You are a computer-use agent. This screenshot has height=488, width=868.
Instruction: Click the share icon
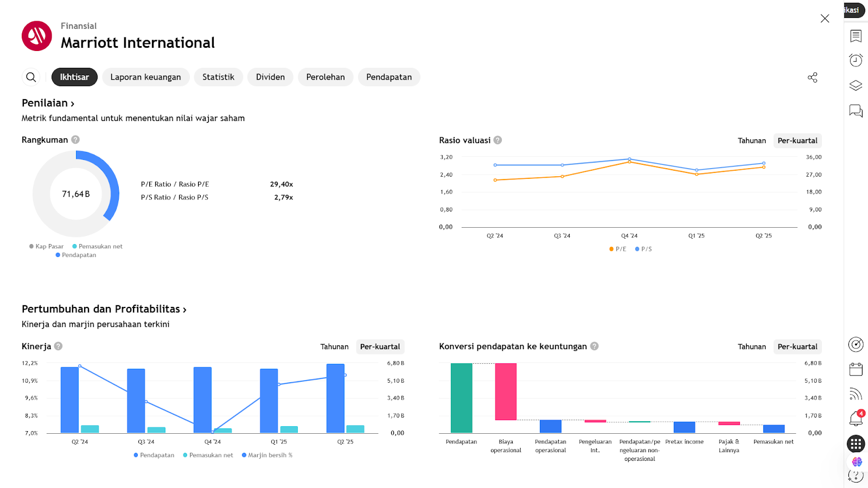pyautogui.click(x=812, y=78)
